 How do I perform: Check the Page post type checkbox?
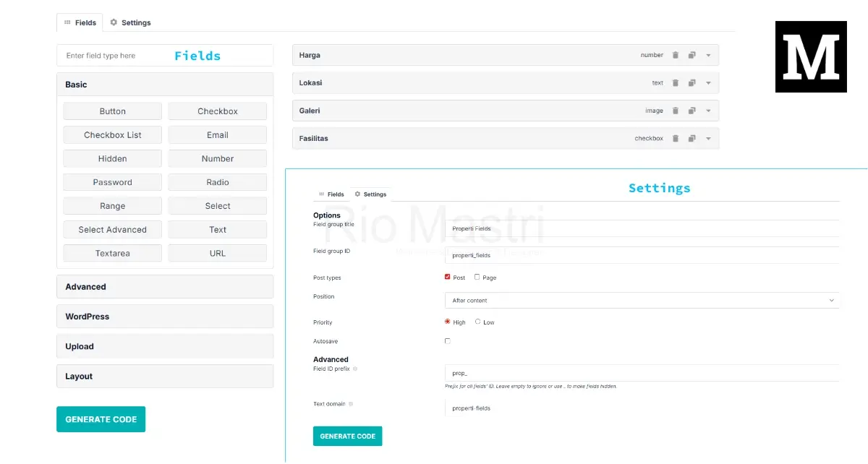point(477,277)
